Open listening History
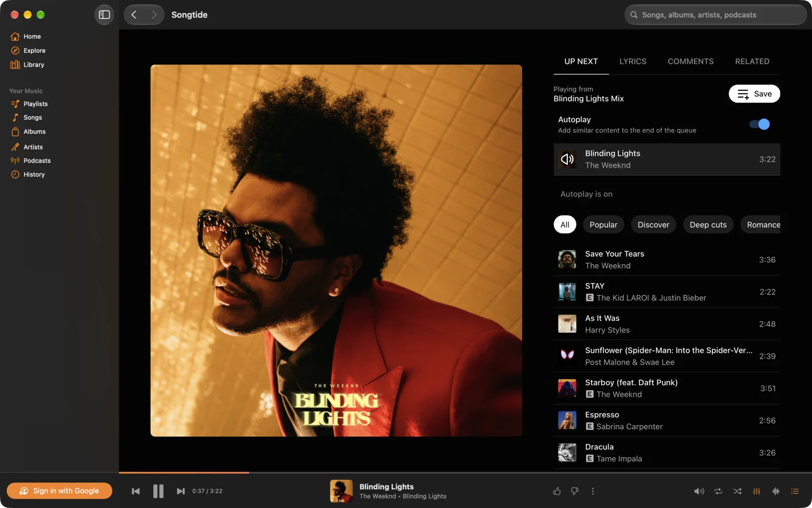Viewport: 812px width, 508px height. click(33, 174)
